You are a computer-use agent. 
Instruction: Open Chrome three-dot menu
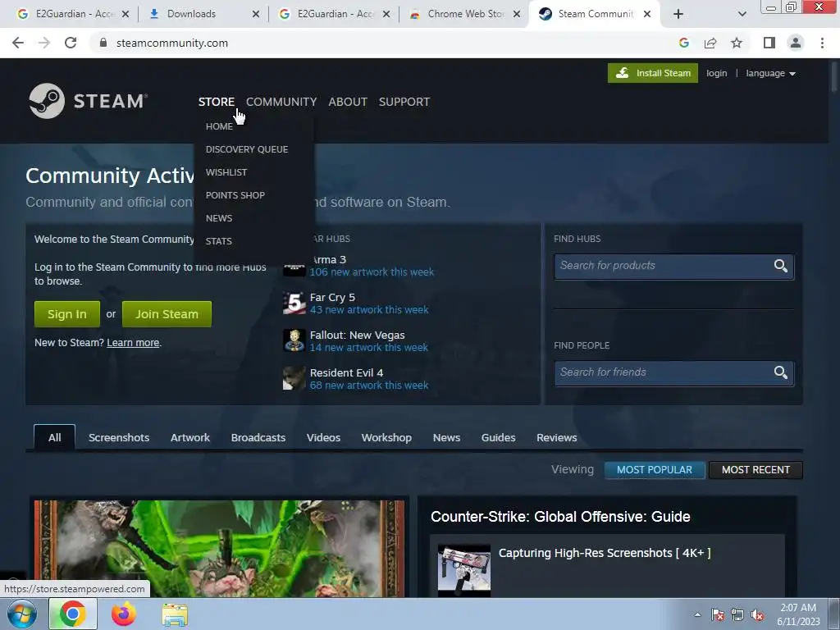pos(822,43)
